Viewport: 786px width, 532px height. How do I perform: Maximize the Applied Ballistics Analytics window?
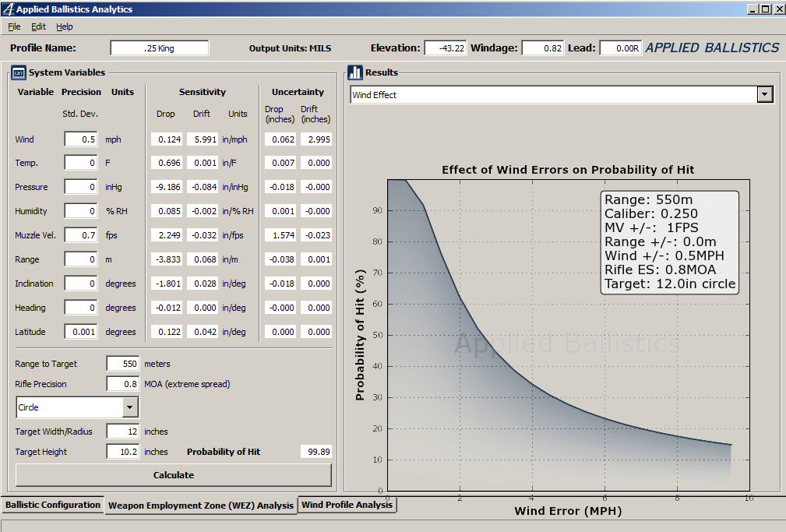765,9
